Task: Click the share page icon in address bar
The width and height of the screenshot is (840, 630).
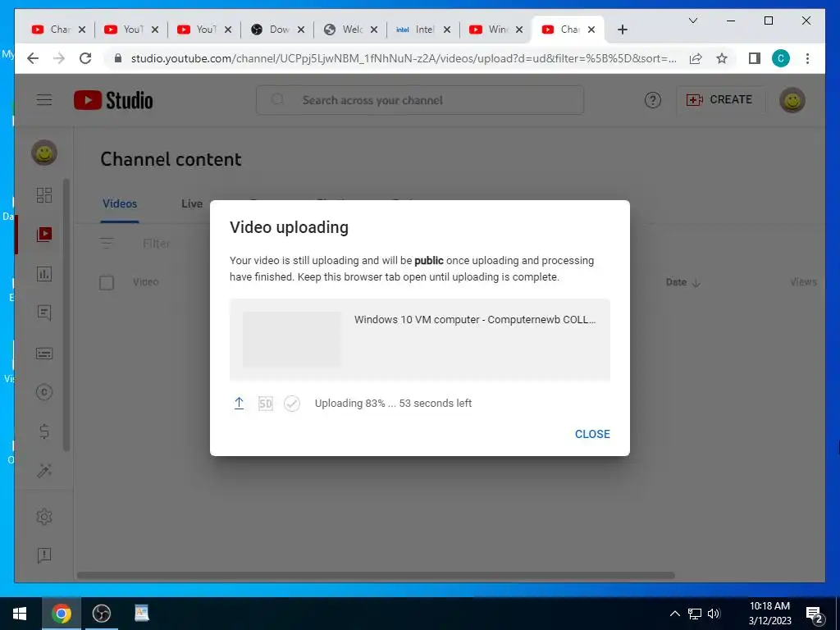Action: pyautogui.click(x=696, y=58)
